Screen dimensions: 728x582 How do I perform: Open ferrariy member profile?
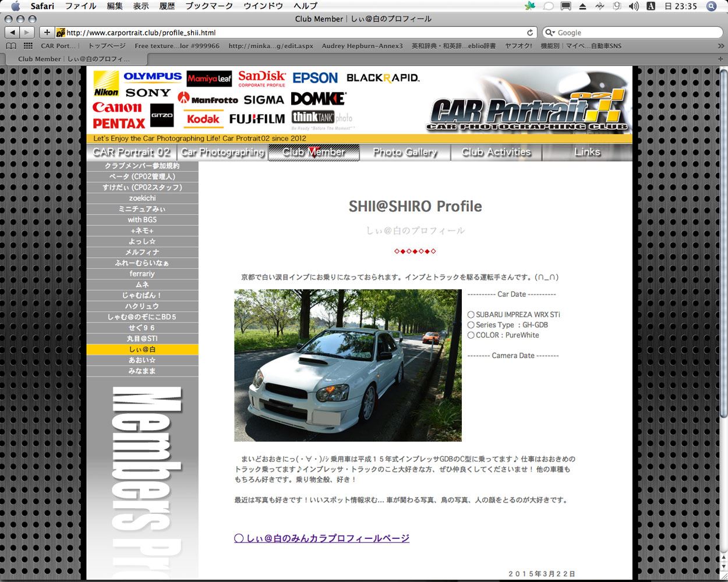click(142, 274)
